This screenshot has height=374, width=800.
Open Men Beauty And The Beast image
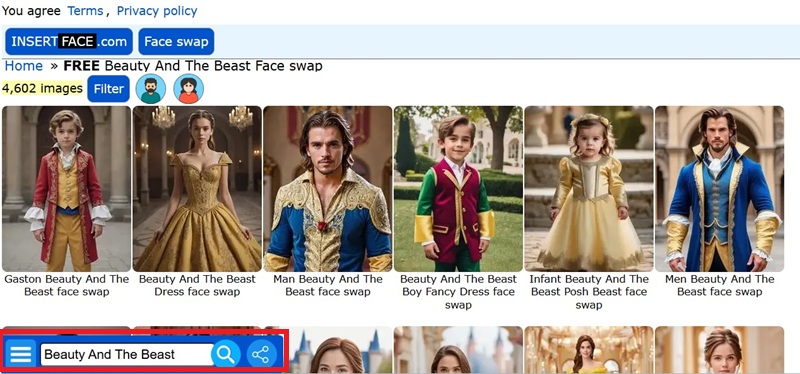pos(719,189)
